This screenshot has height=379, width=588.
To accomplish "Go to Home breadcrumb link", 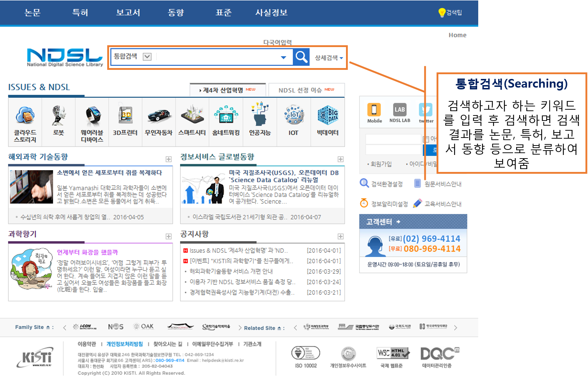I will tap(457, 35).
